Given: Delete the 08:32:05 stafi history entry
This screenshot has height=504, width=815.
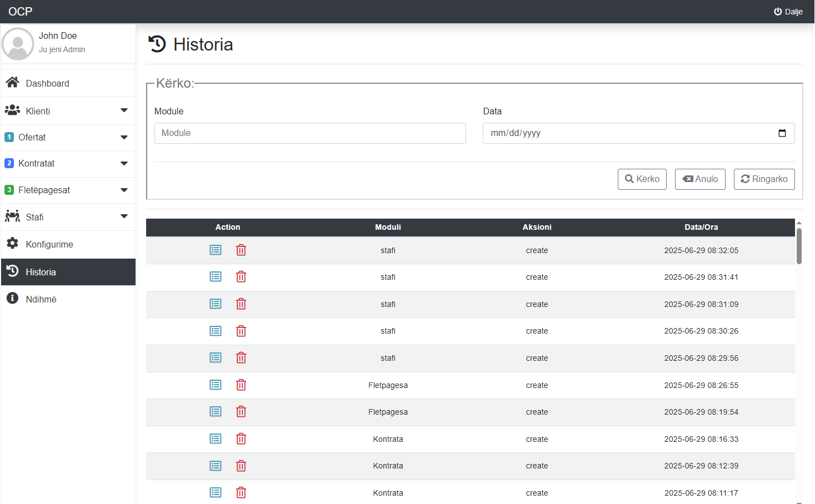Looking at the screenshot, I should tap(241, 250).
